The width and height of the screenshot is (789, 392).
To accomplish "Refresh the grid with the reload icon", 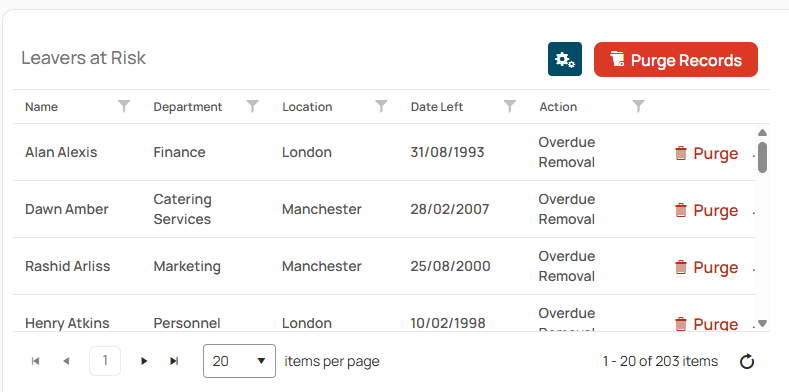I will [747, 361].
